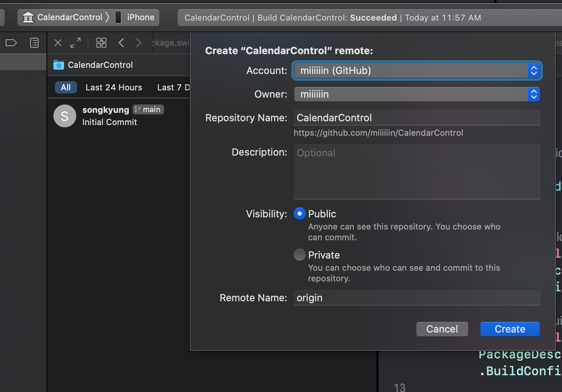Click the CalendarControl scheme icon in toolbar
The image size is (562, 392).
[28, 17]
